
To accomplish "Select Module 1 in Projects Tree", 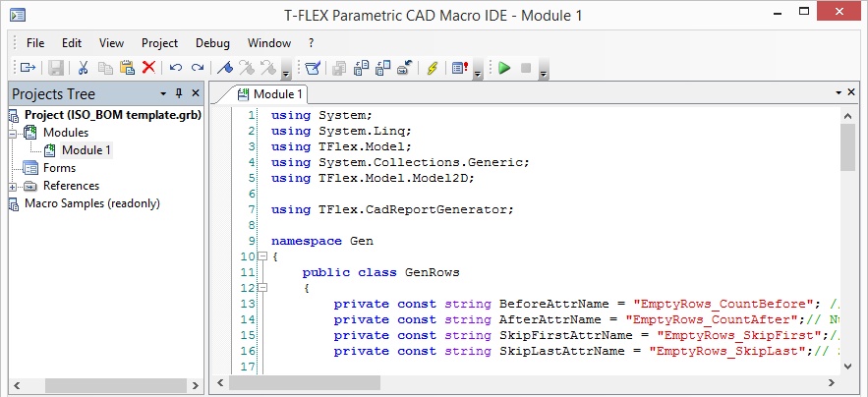I will click(x=86, y=150).
